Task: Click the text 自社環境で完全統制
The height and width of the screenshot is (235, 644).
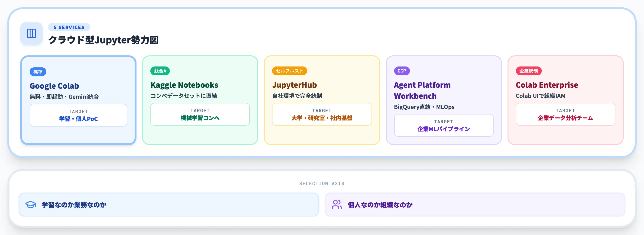Action: 297,96
